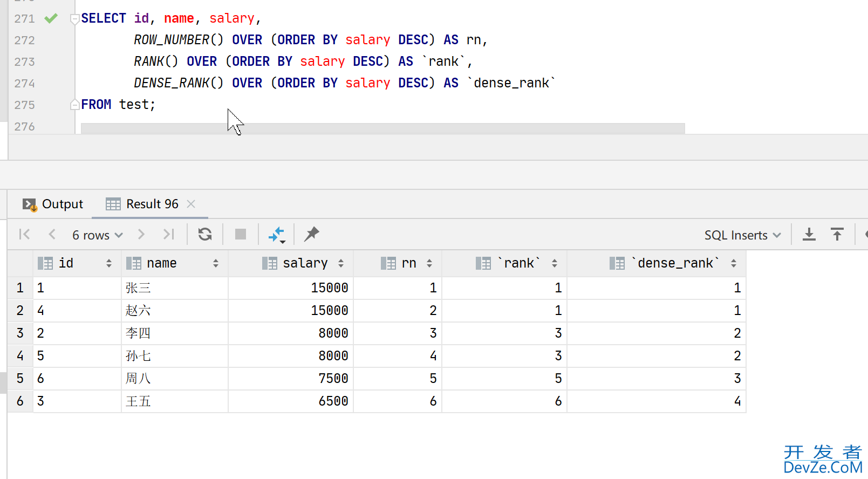Sort by the salary column arrows
The width and height of the screenshot is (868, 479).
pos(341,263)
